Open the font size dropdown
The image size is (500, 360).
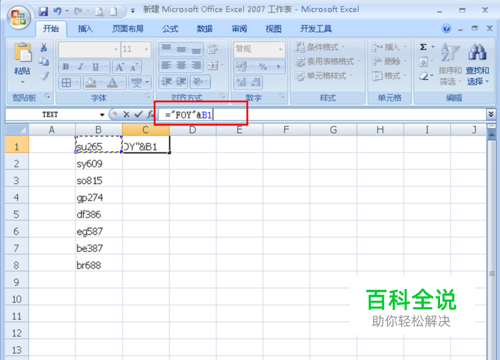tap(146, 49)
